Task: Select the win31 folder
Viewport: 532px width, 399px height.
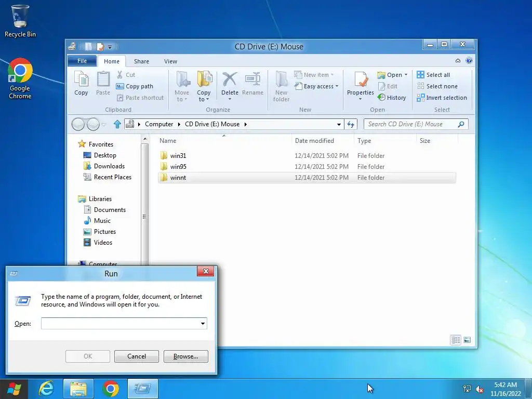Action: (307, 156)
